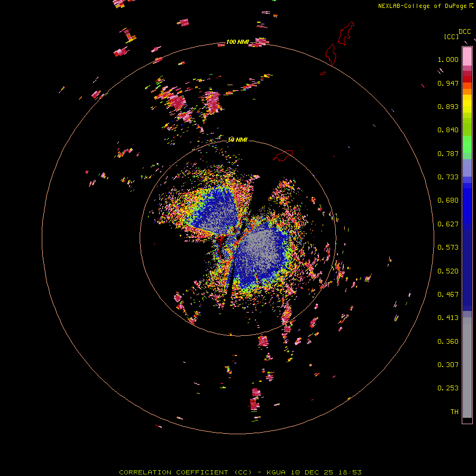Select the 0.520 value on the color scale
476x476 pixels.
(448, 271)
